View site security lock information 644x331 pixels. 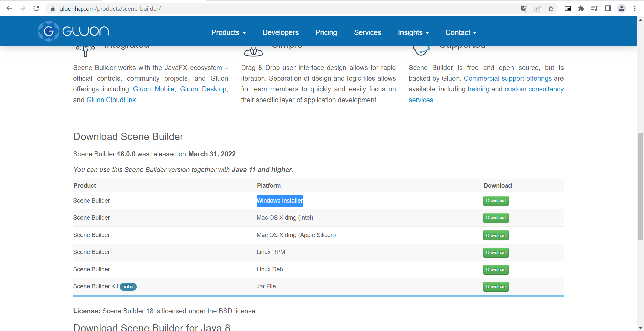pyautogui.click(x=53, y=9)
